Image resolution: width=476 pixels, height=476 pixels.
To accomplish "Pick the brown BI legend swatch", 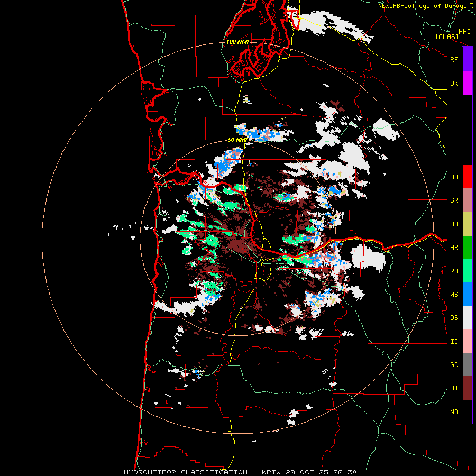I will (467, 388).
